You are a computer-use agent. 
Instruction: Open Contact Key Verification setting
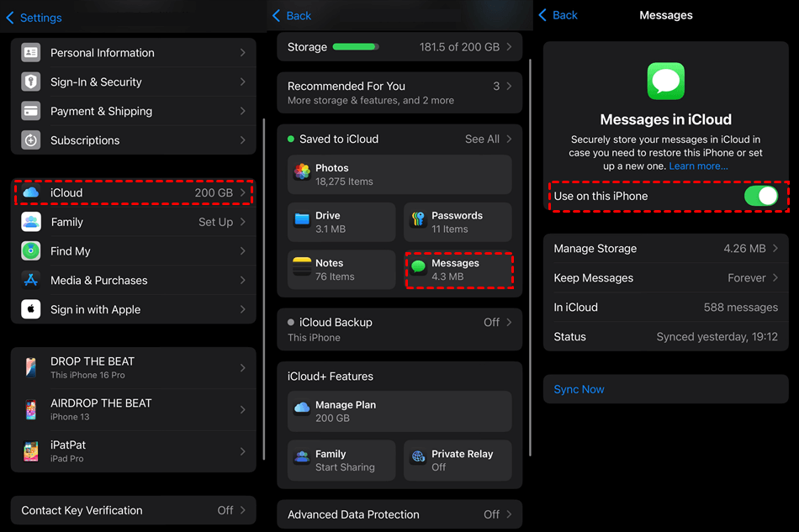[133, 510]
